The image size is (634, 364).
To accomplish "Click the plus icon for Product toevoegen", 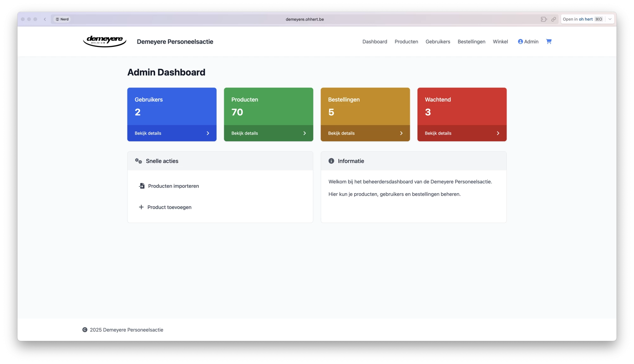I will (141, 207).
